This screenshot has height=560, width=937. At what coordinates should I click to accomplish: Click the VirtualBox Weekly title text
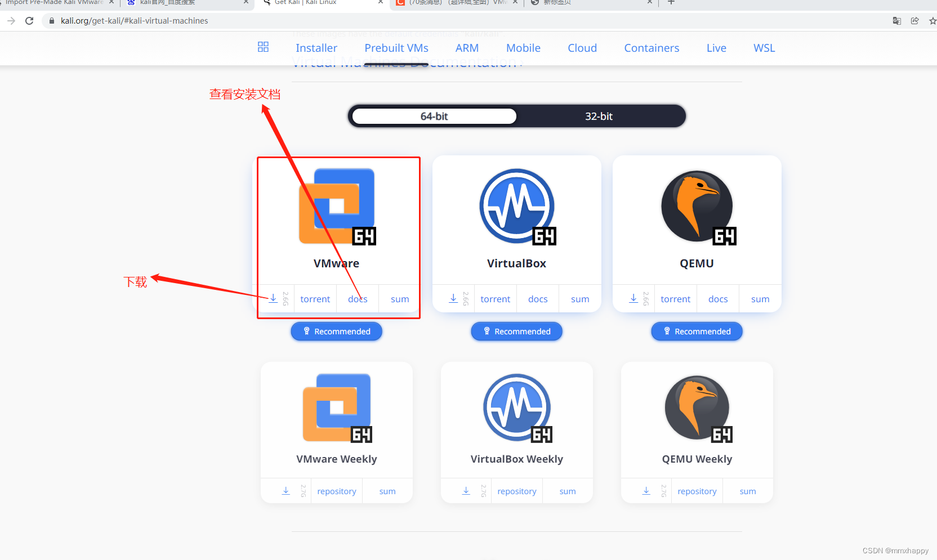517,459
